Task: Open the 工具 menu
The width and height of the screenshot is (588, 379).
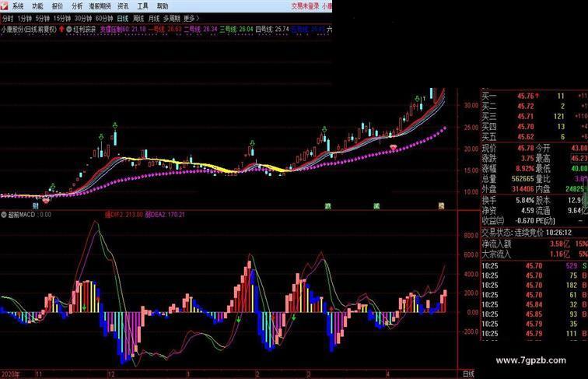Action: coord(142,6)
